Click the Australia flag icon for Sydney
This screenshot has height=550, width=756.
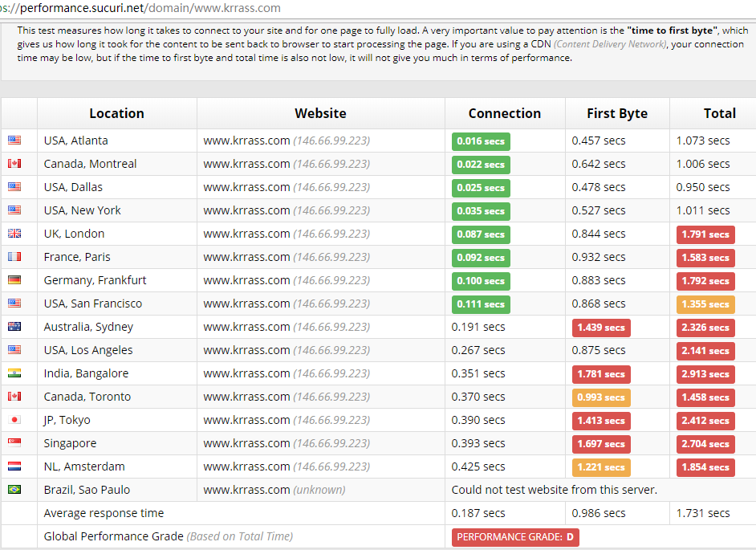tap(14, 327)
